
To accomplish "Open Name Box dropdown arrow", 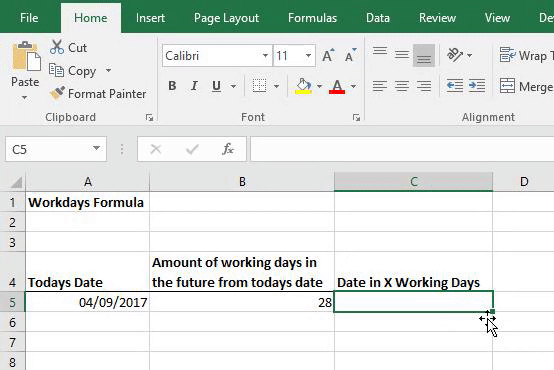I will coord(96,148).
